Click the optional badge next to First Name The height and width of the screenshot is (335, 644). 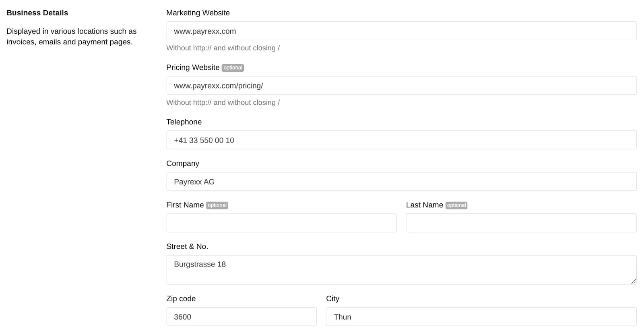click(x=217, y=205)
